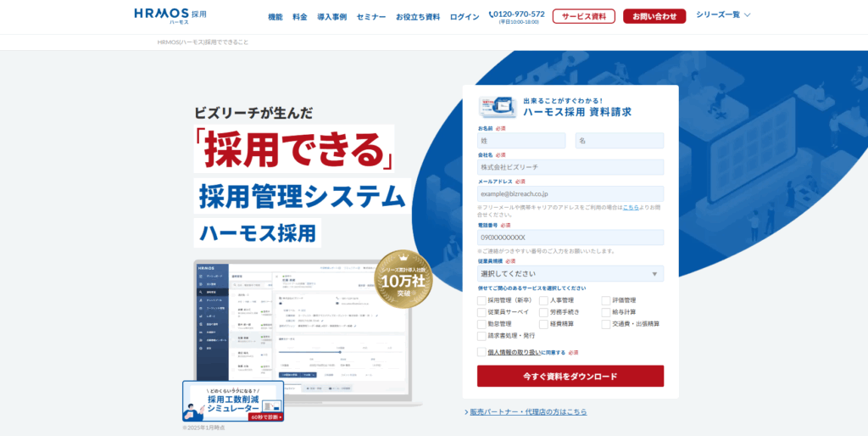868x436 pixels.
Task: Click the 10万社突破 gold medal badge
Action: click(x=403, y=280)
